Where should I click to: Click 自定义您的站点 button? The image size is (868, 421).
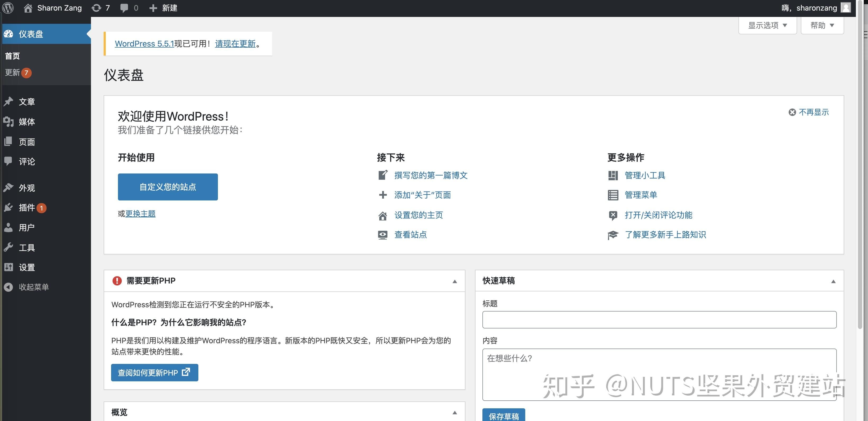pos(168,186)
